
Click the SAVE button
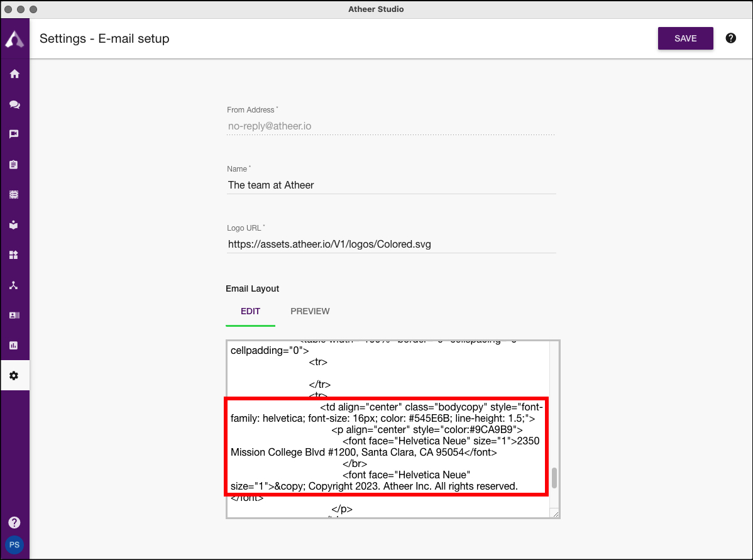[x=685, y=38]
